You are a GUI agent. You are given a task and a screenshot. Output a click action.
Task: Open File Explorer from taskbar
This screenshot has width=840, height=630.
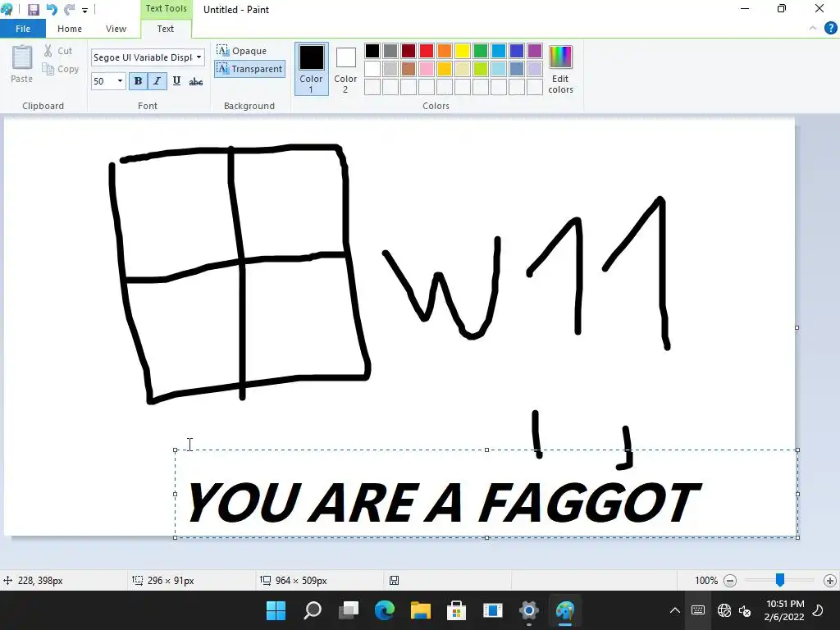coord(421,610)
